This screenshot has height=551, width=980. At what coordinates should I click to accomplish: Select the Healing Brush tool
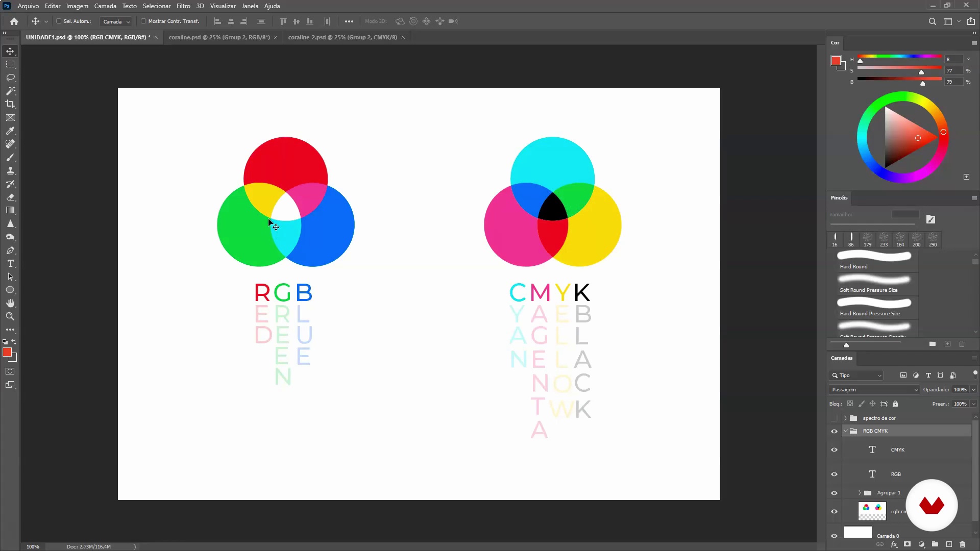[10, 144]
